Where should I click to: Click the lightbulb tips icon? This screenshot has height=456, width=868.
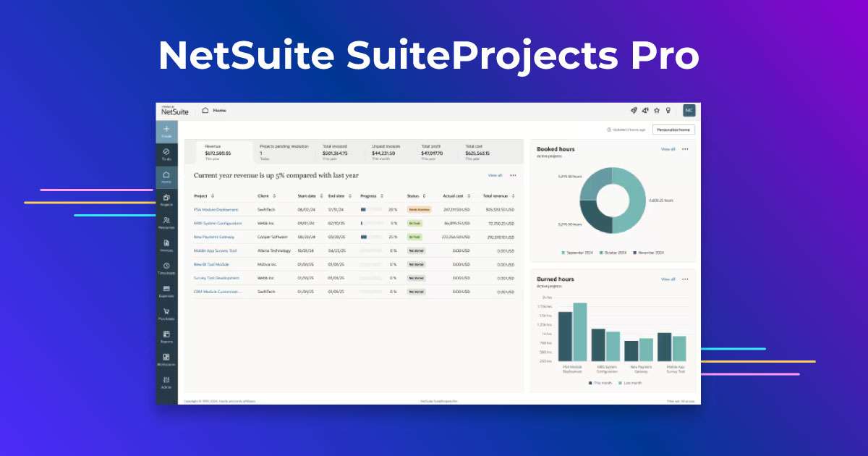click(668, 110)
